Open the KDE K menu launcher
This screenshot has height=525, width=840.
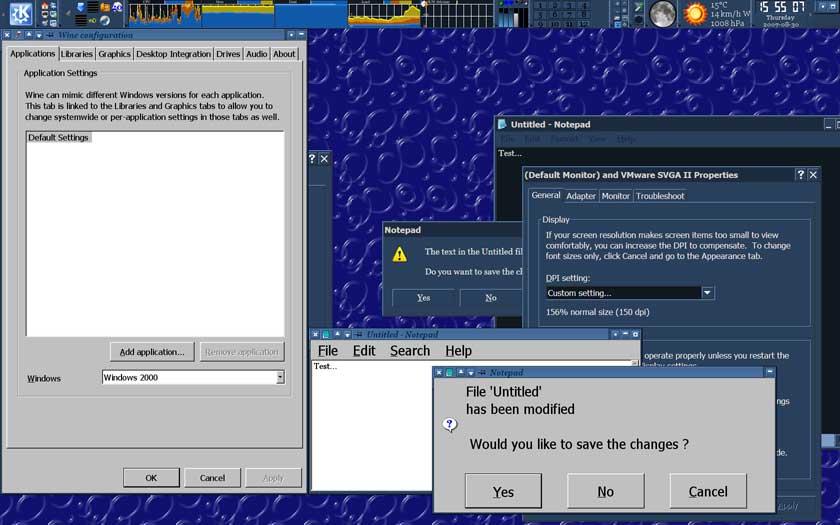(x=20, y=13)
